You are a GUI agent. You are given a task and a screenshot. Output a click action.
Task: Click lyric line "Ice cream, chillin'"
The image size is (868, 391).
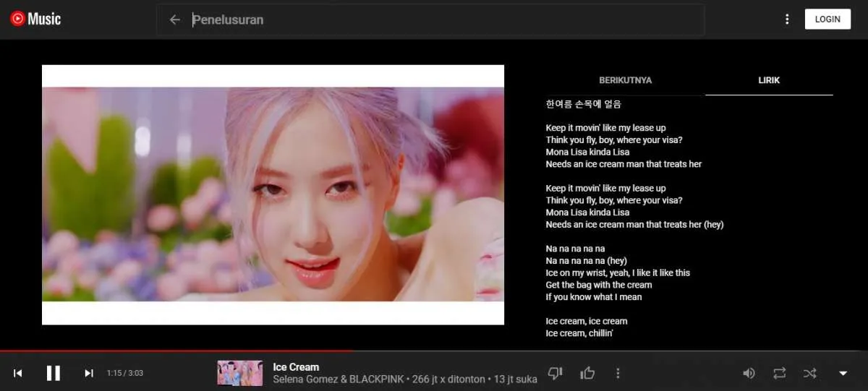coord(579,333)
